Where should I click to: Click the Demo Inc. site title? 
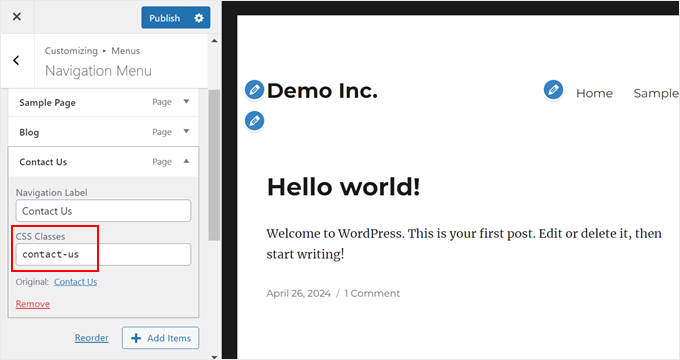(322, 91)
